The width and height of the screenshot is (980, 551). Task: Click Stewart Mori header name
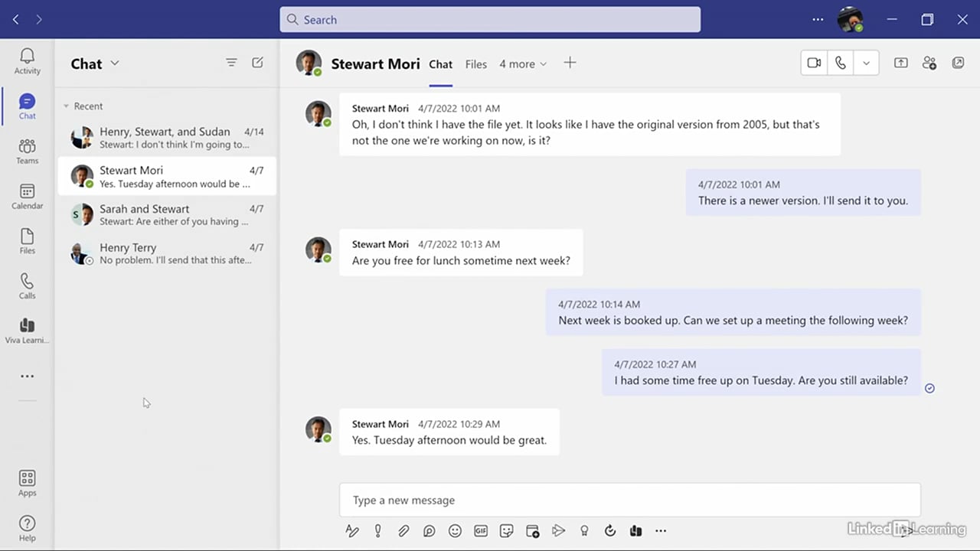[x=375, y=64]
